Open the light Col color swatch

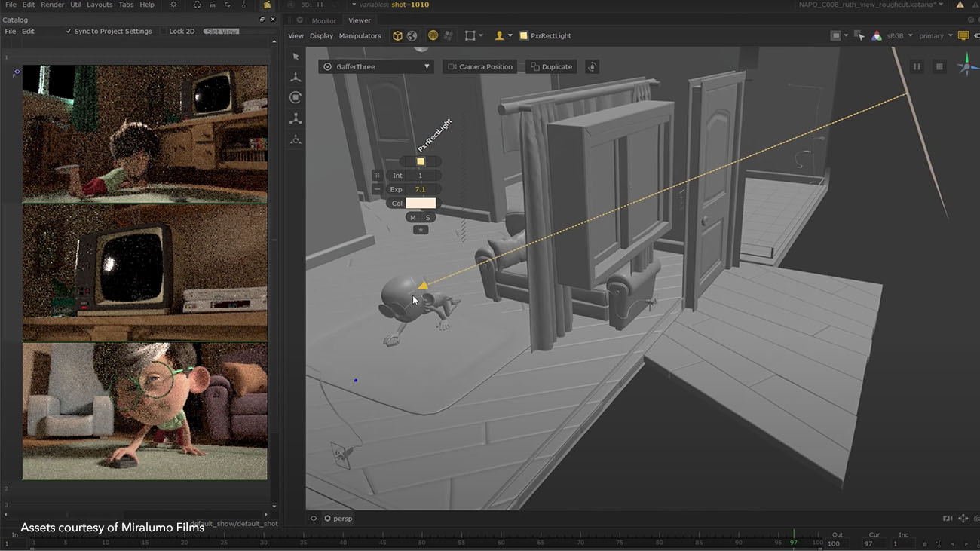point(421,204)
